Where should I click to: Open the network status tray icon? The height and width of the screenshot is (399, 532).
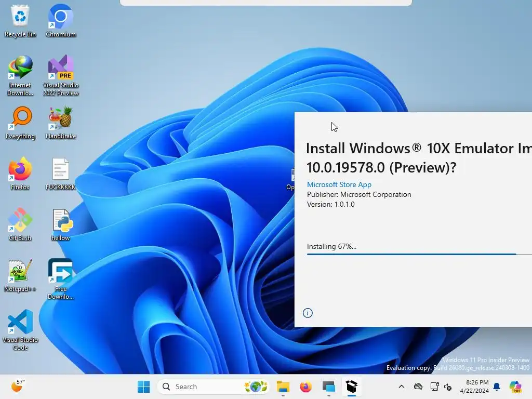434,387
